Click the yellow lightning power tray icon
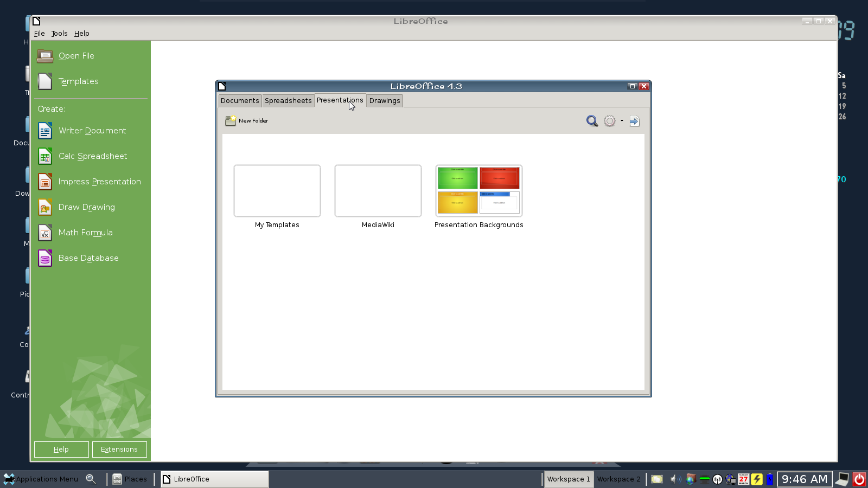 tap(757, 479)
